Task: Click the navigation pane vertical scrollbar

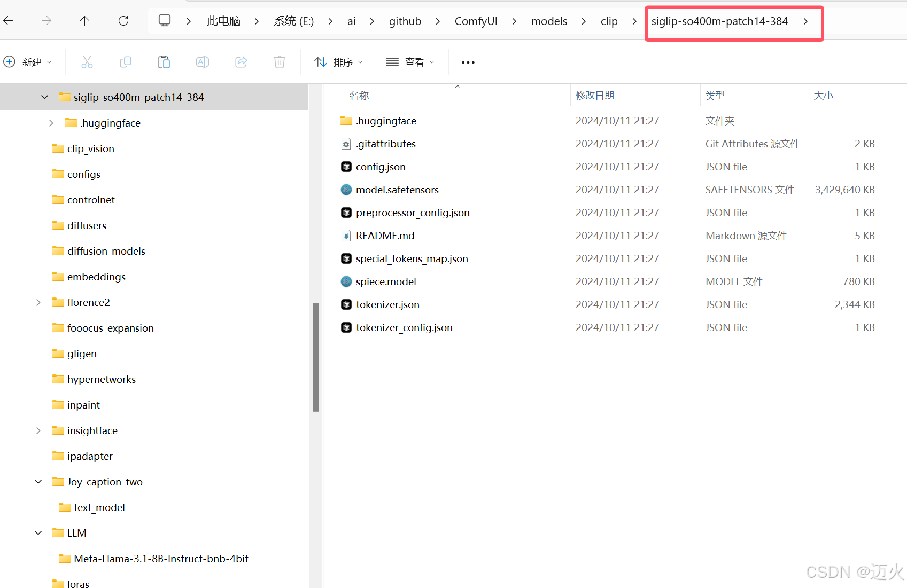Action: pyautogui.click(x=315, y=357)
